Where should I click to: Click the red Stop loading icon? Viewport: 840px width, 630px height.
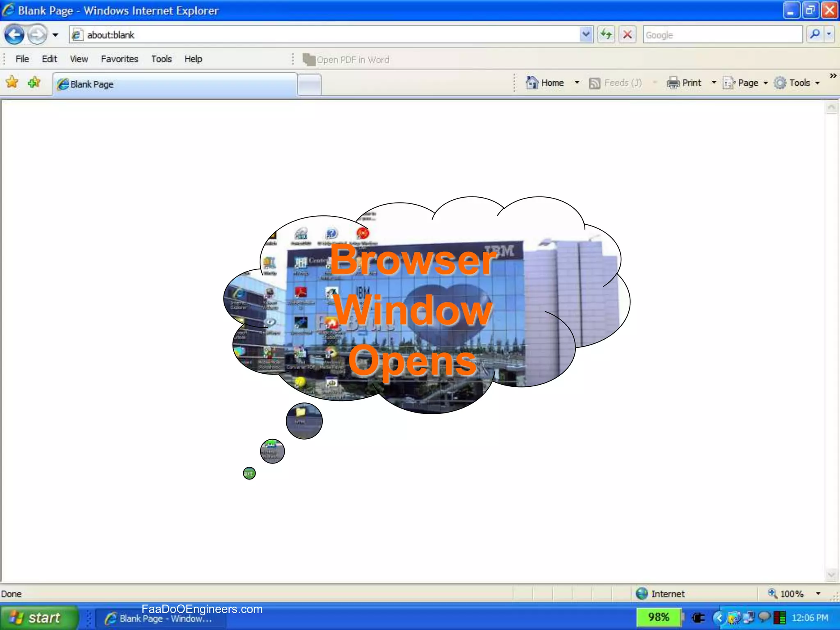click(627, 35)
